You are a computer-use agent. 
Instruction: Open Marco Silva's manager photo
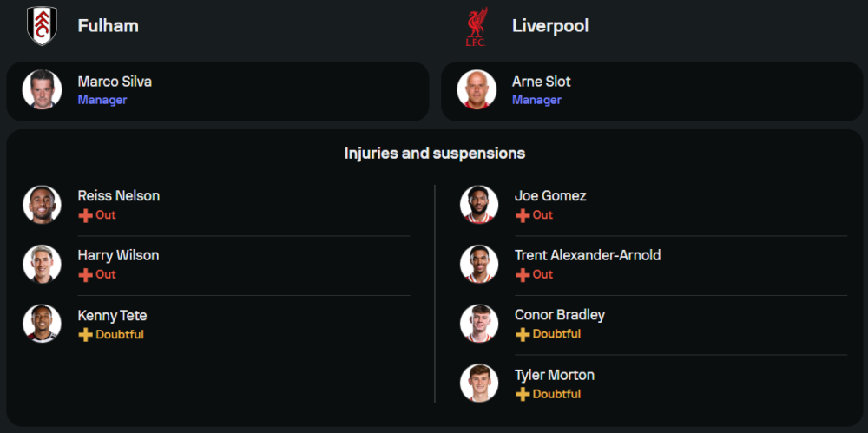point(42,89)
